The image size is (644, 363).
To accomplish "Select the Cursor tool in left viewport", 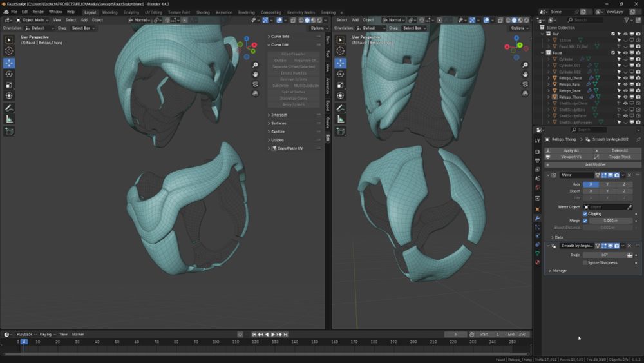I will coord(9,50).
